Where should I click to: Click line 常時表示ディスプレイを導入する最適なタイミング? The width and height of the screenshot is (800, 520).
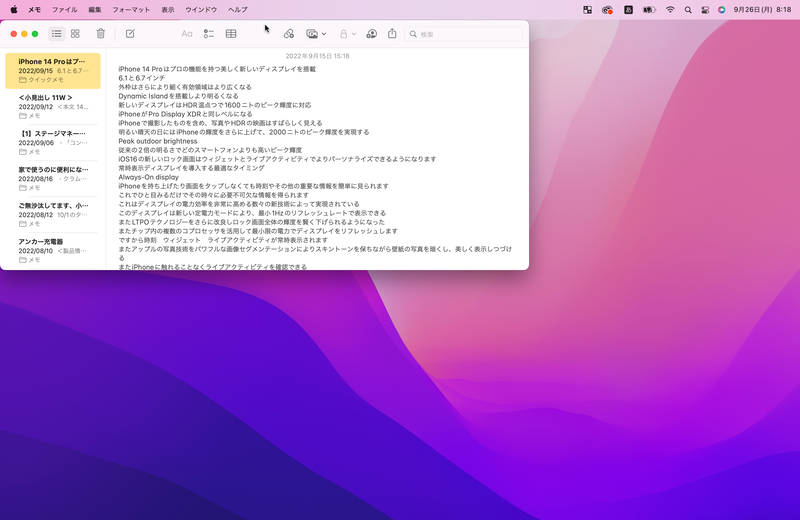(x=191, y=168)
